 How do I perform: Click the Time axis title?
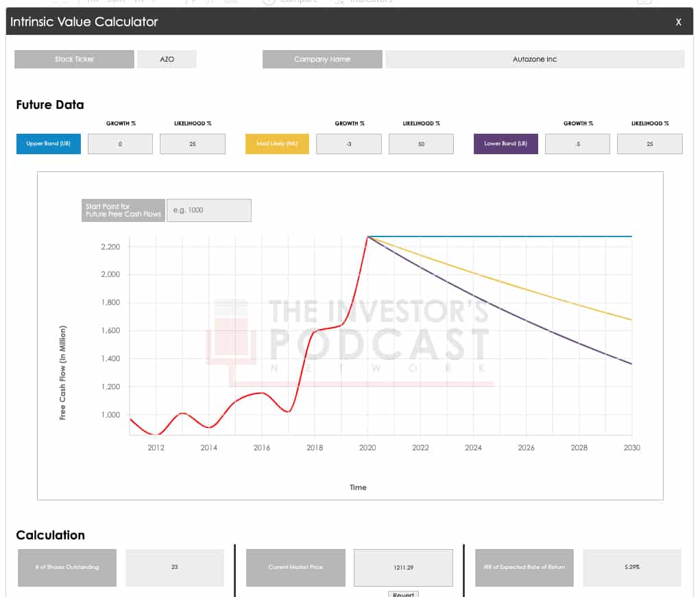click(x=358, y=487)
